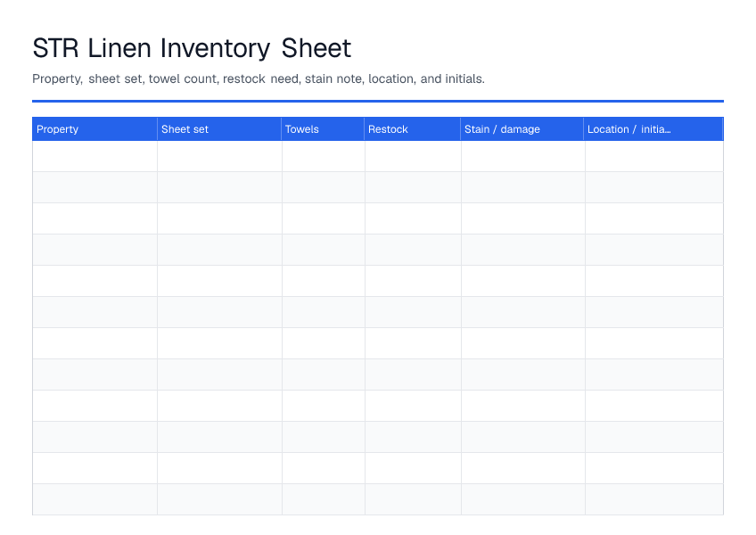Click the "STR Linen Inventory Sheet" title
The height and width of the screenshot is (535, 756).
(x=192, y=48)
